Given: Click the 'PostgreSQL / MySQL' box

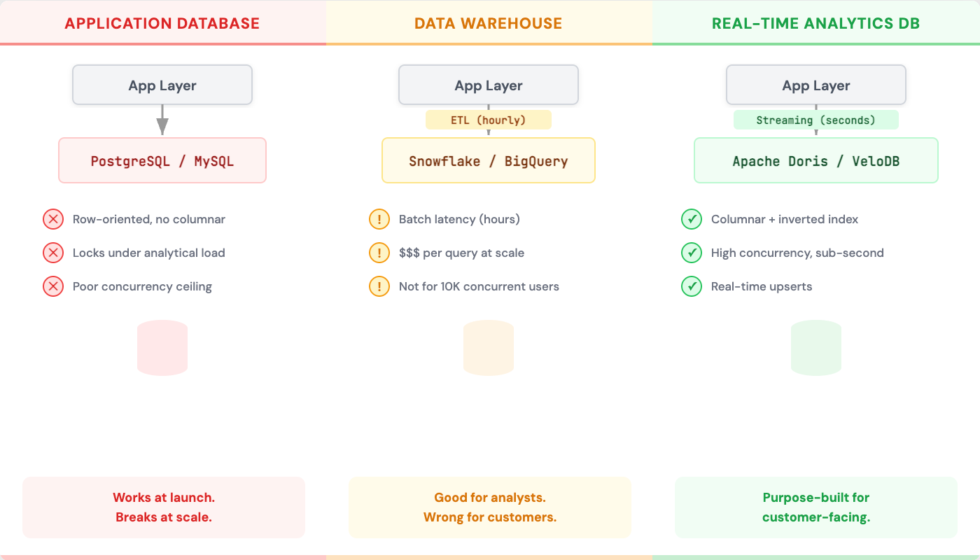Looking at the screenshot, I should click(162, 161).
